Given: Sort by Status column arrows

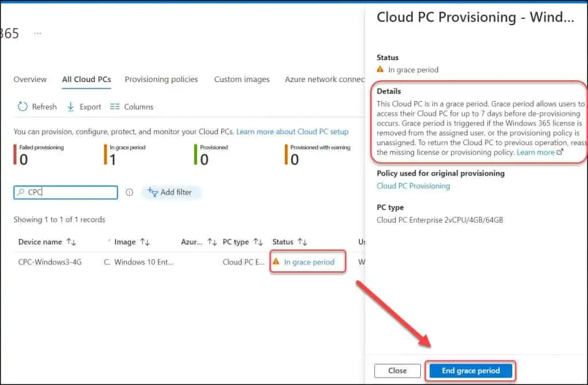Looking at the screenshot, I should click(x=302, y=242).
